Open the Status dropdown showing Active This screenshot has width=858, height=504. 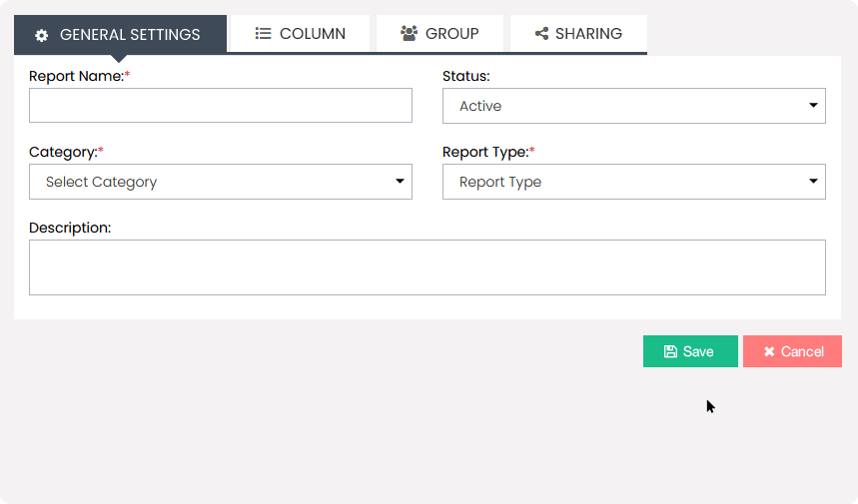[633, 106]
